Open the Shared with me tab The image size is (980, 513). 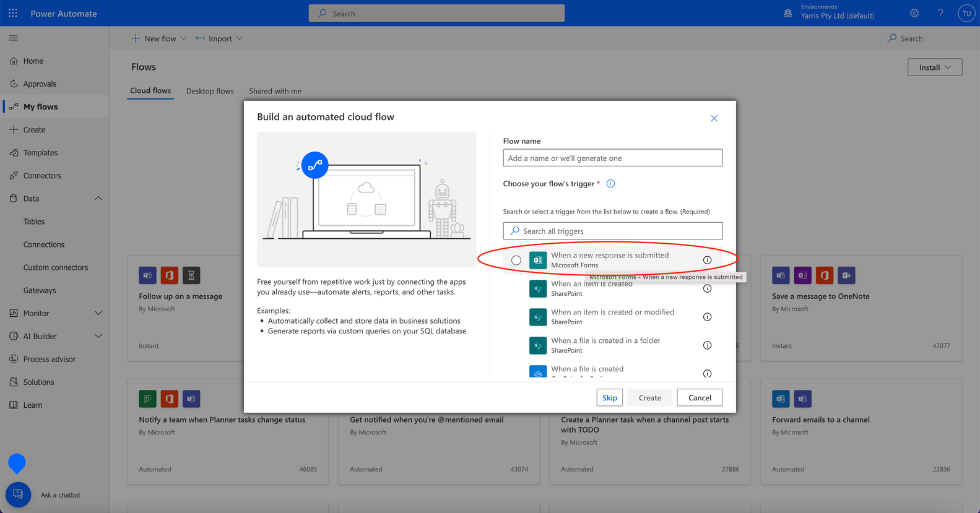coord(275,91)
